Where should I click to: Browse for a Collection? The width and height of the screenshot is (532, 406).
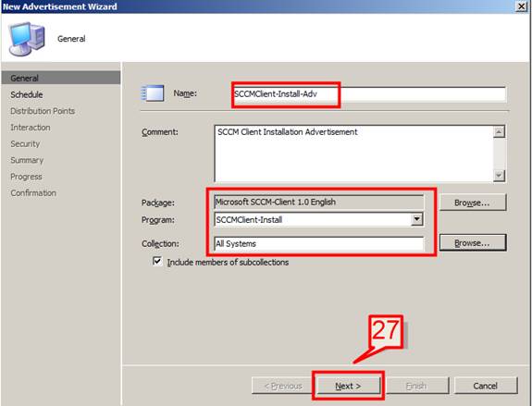click(473, 243)
